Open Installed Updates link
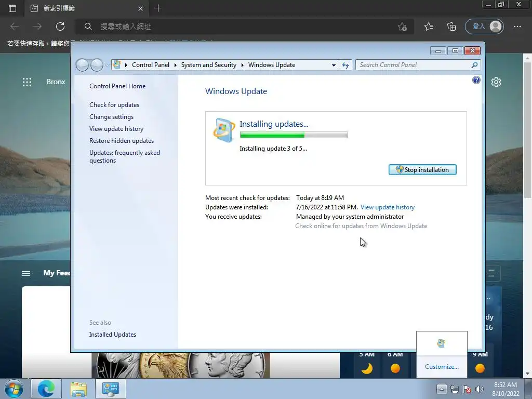 pyautogui.click(x=113, y=335)
